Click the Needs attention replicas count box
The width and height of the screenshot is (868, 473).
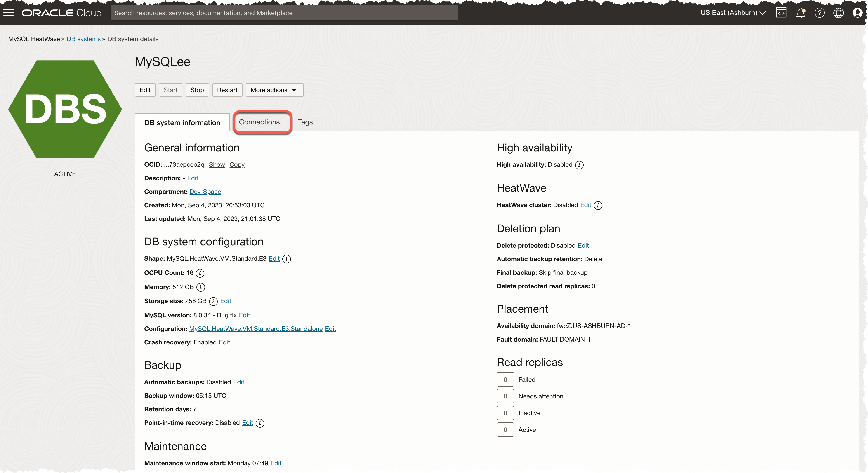tap(505, 396)
